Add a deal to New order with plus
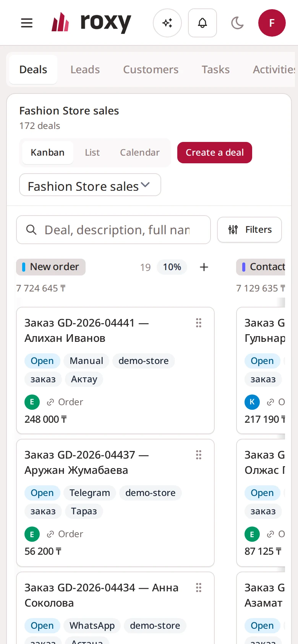Viewport: 298px width, 644px height. coord(204,267)
